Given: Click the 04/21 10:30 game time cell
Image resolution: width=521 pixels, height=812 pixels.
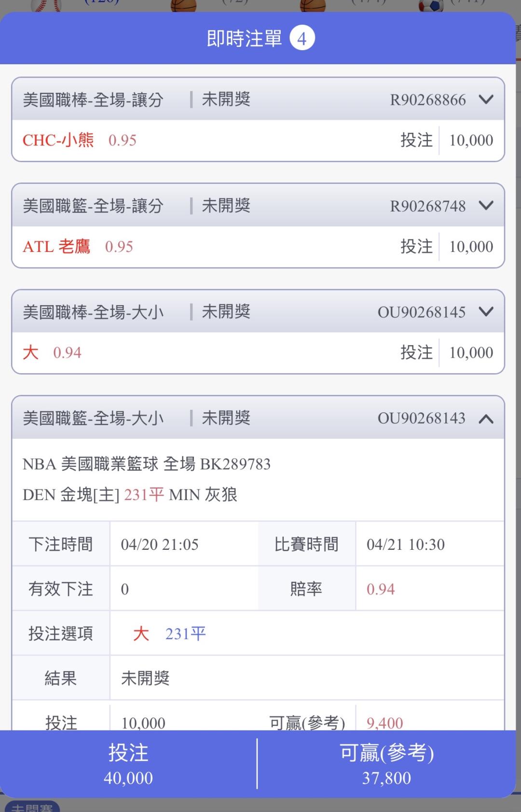Looking at the screenshot, I should pyautogui.click(x=406, y=545).
